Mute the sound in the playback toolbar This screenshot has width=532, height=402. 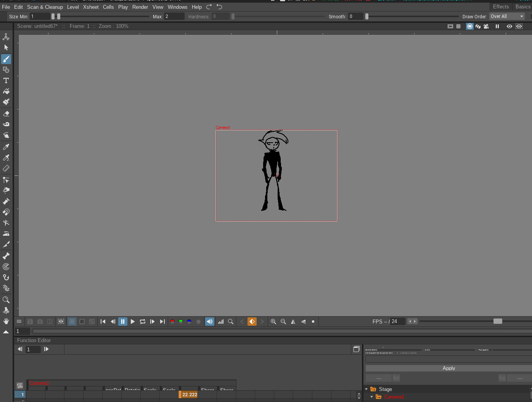click(209, 322)
